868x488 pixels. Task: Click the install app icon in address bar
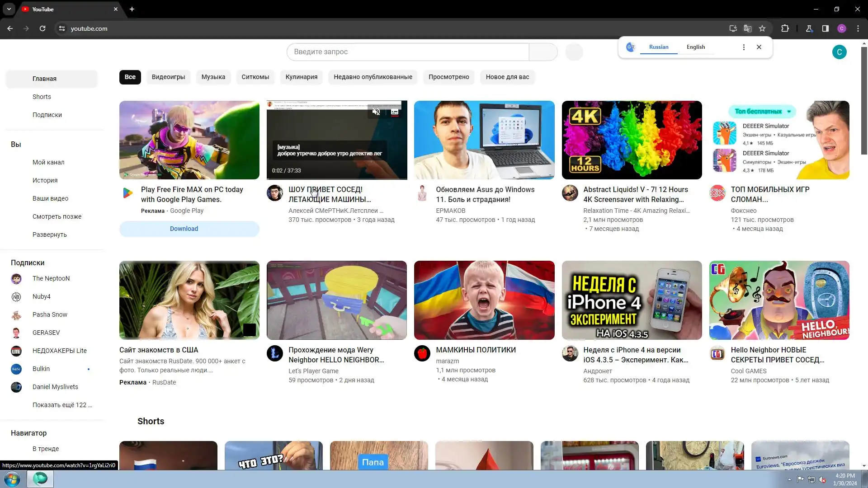coord(733,28)
